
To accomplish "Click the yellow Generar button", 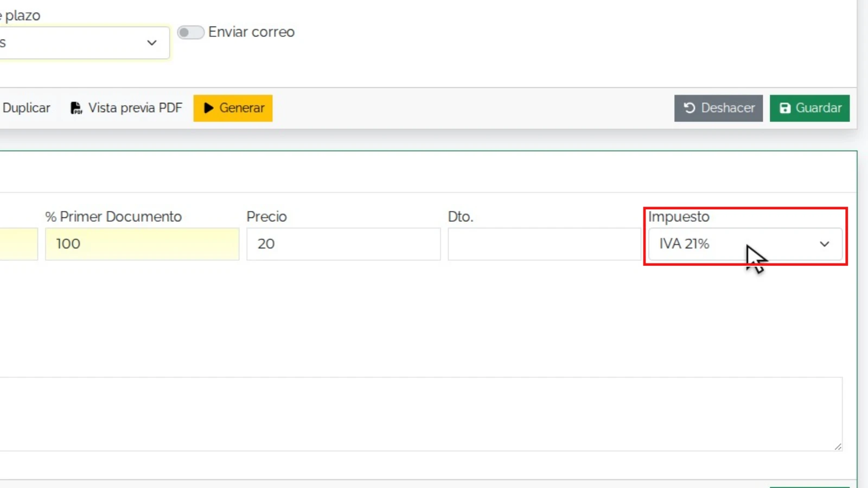I will click(233, 108).
